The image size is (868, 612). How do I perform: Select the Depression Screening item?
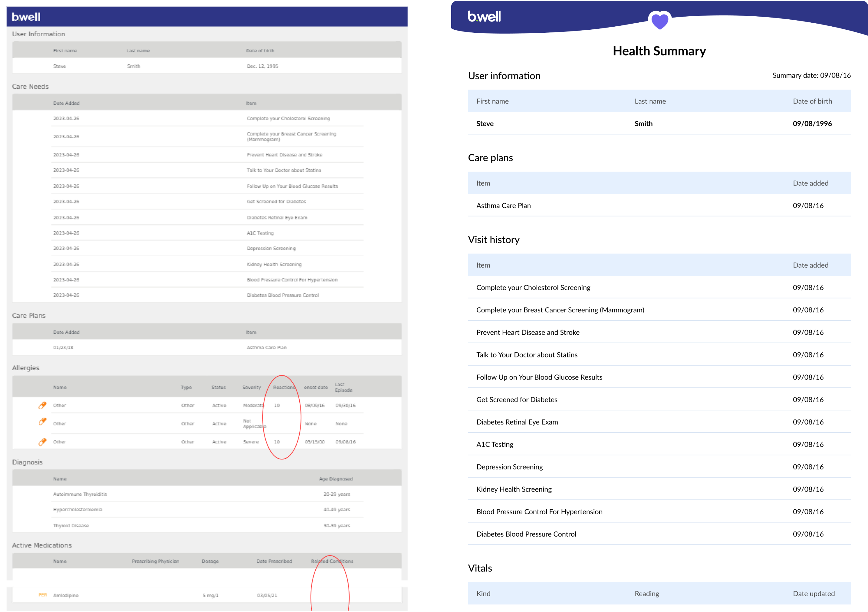[509, 466]
